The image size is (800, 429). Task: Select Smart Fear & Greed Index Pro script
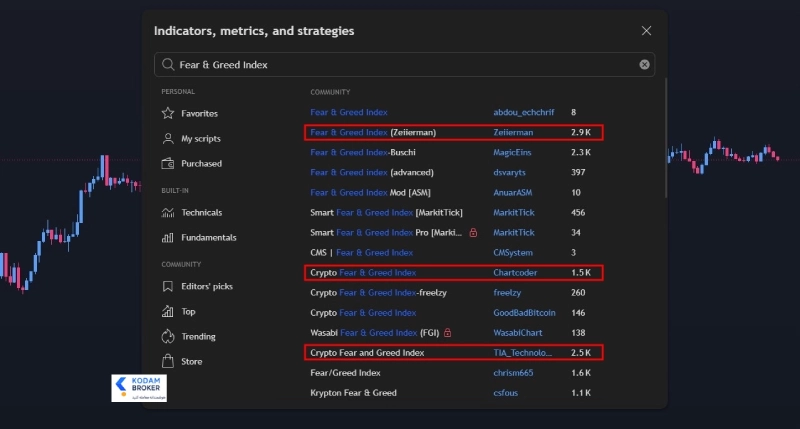386,232
